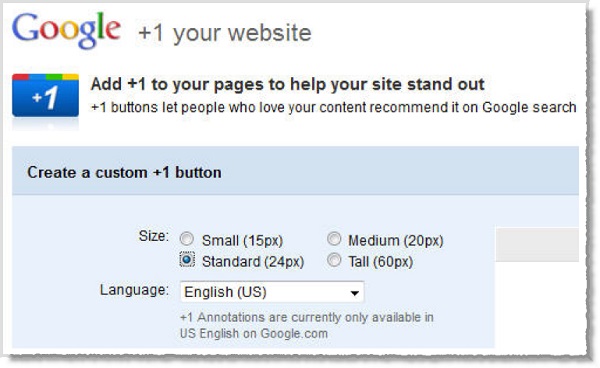Click the 'Size:' field label
Image resolution: width=600 pixels, height=368 pixels.
coord(153,236)
